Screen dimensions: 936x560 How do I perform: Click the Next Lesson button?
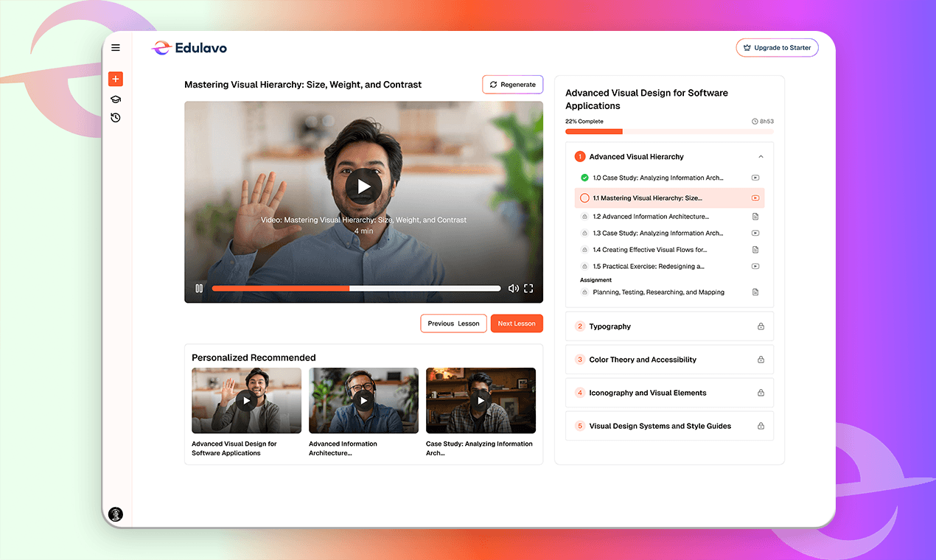(516, 323)
